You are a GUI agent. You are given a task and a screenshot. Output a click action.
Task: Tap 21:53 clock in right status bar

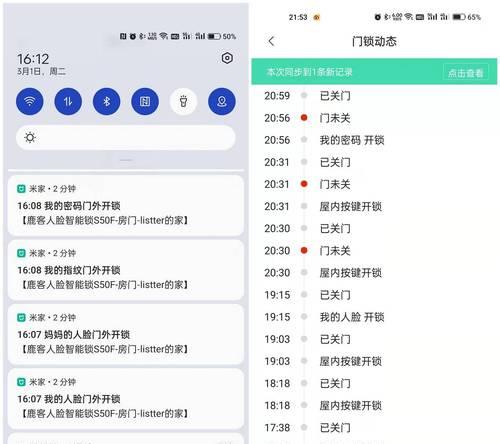pos(298,17)
